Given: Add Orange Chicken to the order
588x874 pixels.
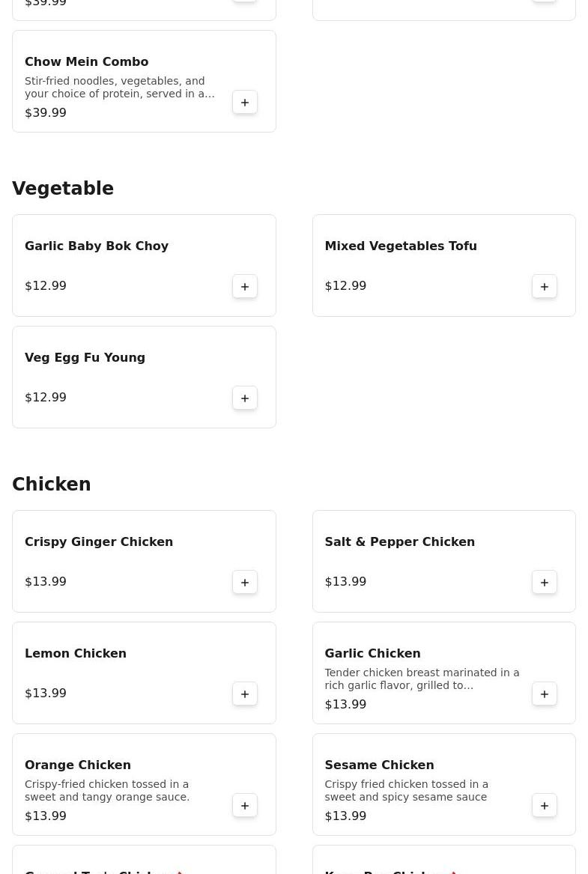Looking at the screenshot, I should 245,806.
